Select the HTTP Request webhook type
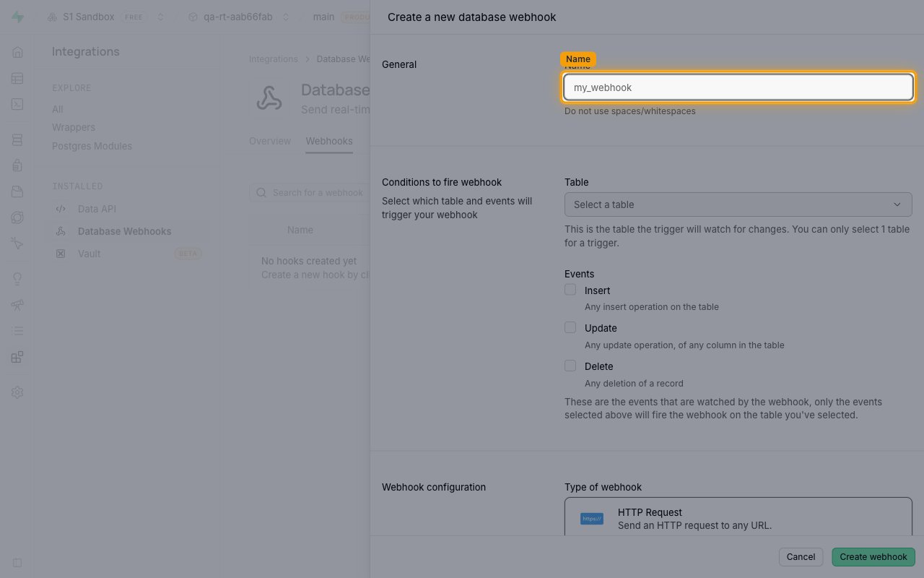The width and height of the screenshot is (924, 578). [738, 517]
